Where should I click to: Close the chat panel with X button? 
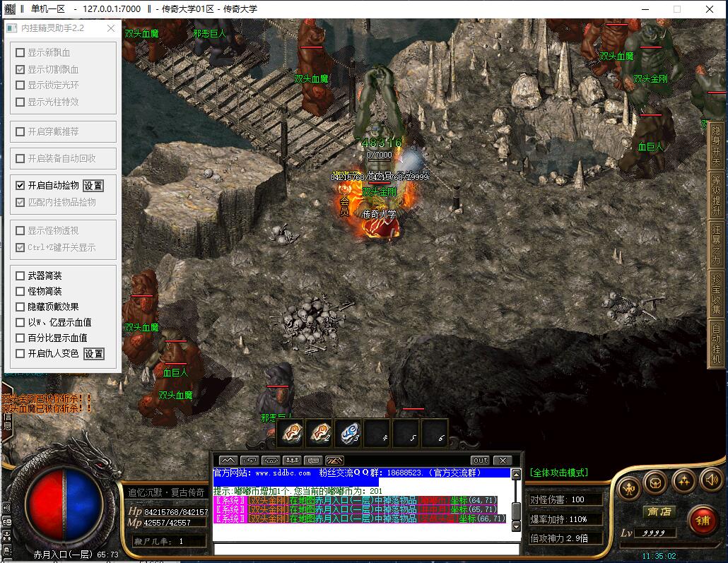click(503, 460)
